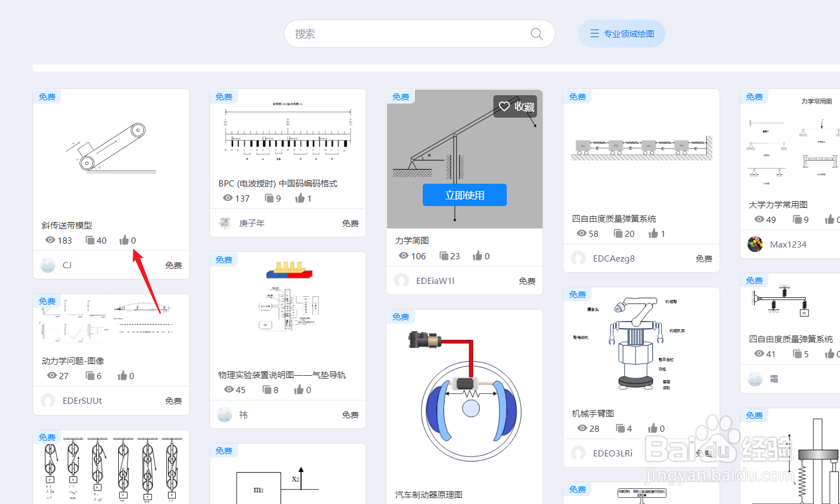Click the 收藏 favorite heart button
Screen dimensions: 840x504
pyautogui.click(x=515, y=106)
